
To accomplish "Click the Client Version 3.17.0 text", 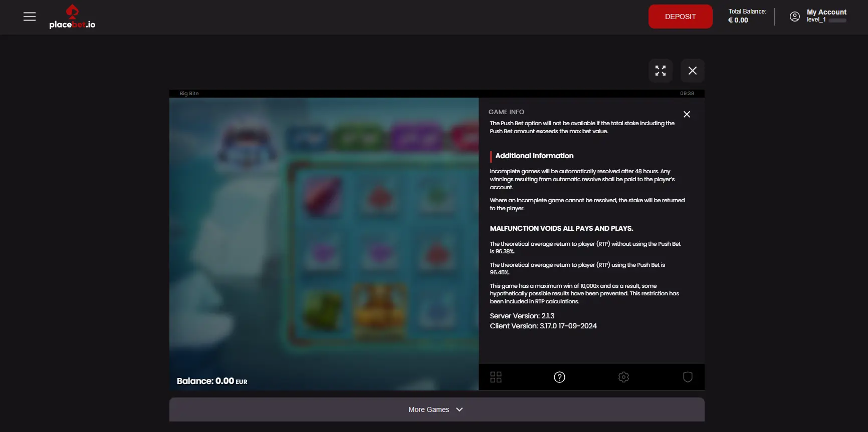I will tap(543, 326).
